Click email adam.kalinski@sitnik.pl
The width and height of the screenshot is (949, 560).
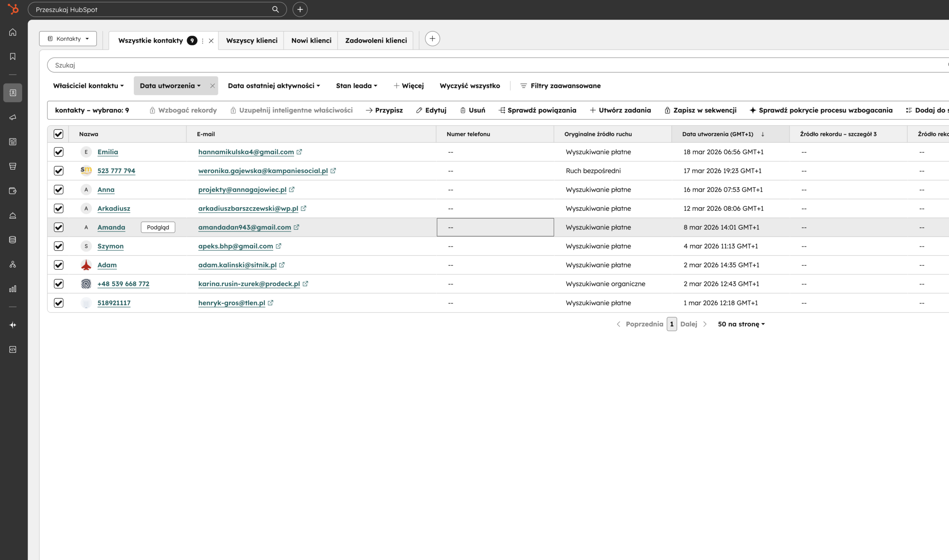click(x=237, y=265)
